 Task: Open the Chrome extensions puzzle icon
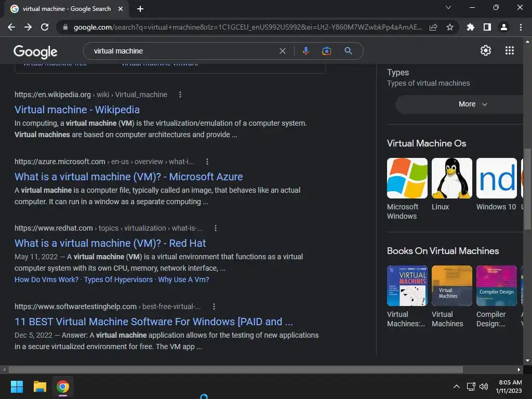pyautogui.click(x=471, y=27)
